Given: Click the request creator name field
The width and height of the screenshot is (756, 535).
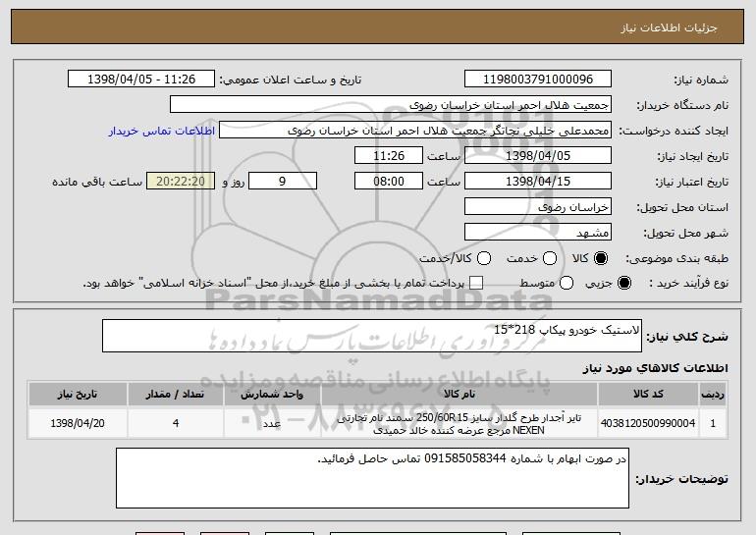Looking at the screenshot, I should point(415,131).
